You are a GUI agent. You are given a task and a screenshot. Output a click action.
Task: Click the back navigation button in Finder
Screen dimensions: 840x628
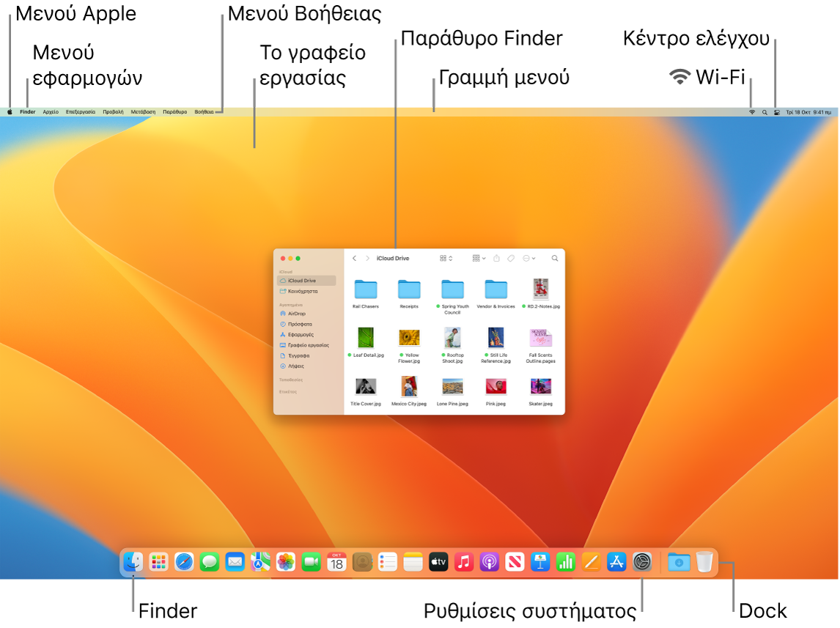click(x=355, y=258)
